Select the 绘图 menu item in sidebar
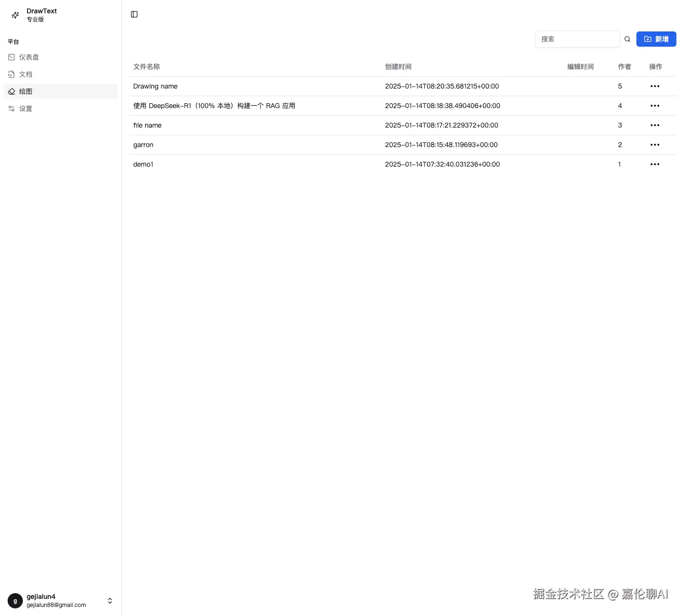The width and height of the screenshot is (684, 616). 26,91
